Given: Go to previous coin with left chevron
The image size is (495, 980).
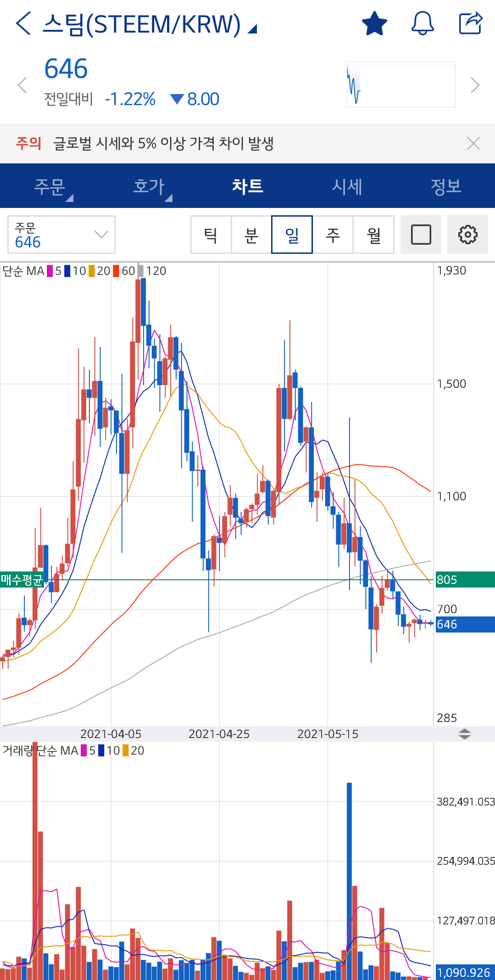Looking at the screenshot, I should pyautogui.click(x=22, y=85).
